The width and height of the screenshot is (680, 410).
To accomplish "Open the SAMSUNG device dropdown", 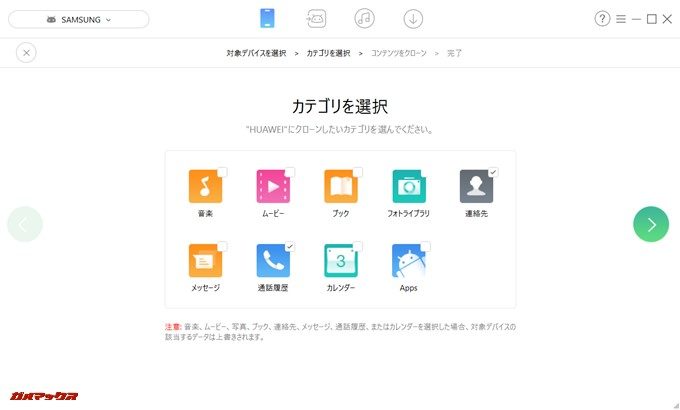I will click(x=79, y=19).
